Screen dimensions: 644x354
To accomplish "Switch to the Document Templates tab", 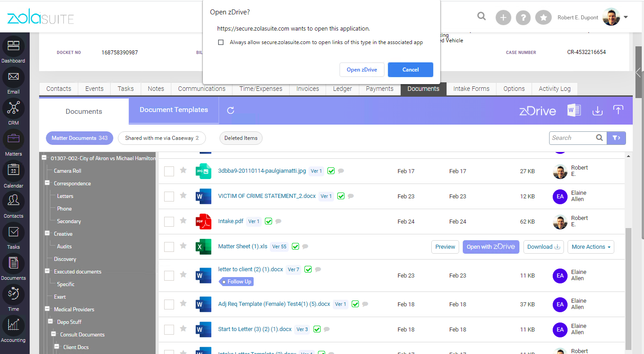I will [x=174, y=110].
